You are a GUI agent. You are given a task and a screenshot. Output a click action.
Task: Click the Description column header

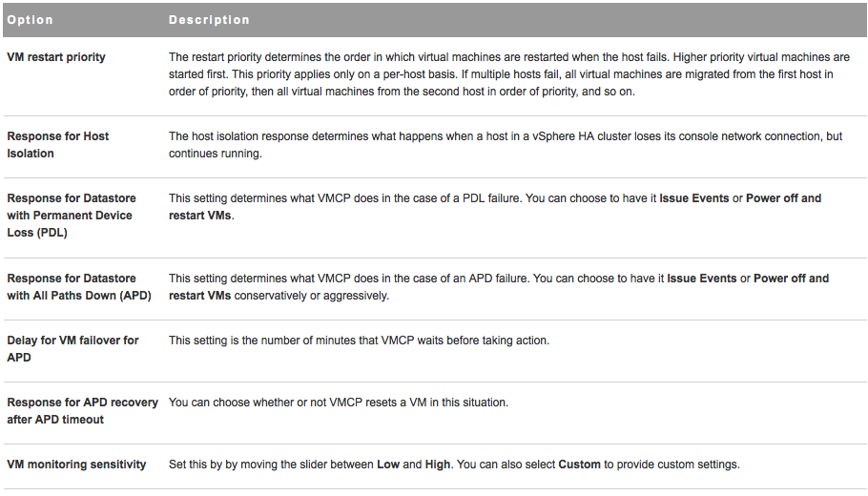[x=209, y=19]
